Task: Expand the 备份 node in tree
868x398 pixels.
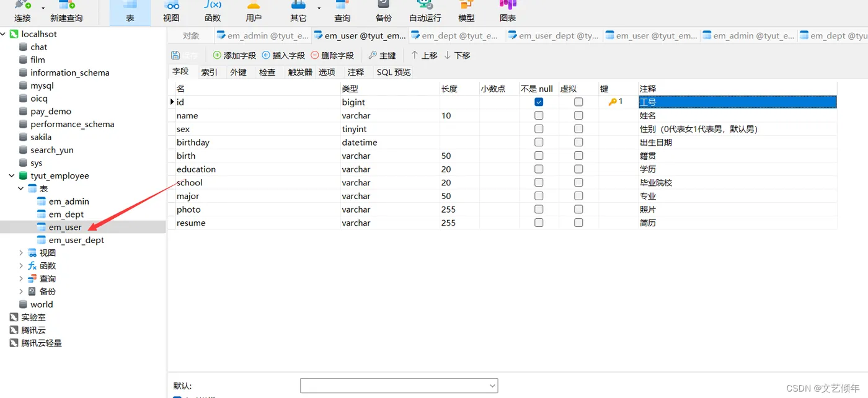Action: pyautogui.click(x=21, y=291)
